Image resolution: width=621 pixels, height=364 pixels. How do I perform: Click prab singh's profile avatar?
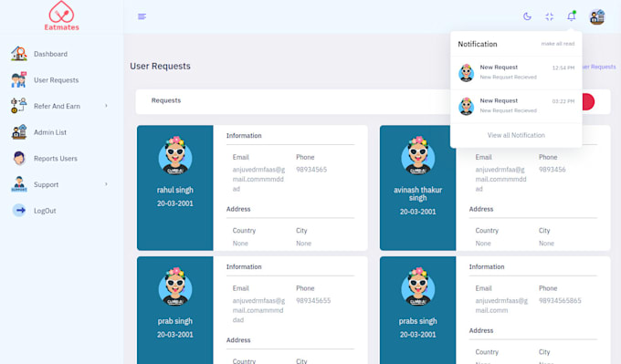point(175,286)
